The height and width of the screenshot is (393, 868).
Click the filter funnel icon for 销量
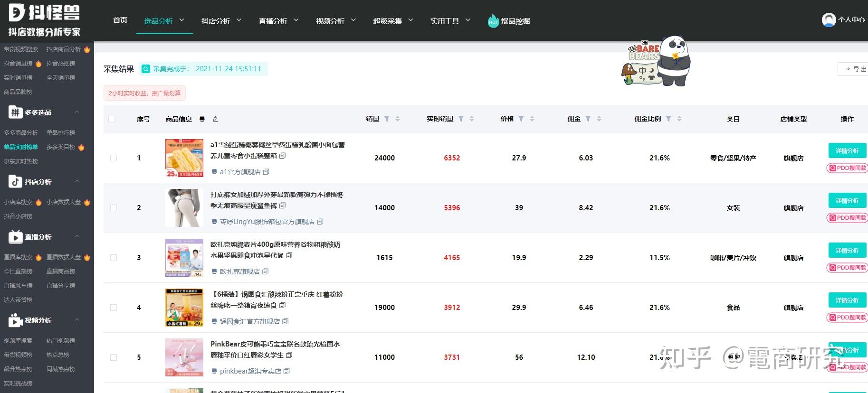[387, 119]
